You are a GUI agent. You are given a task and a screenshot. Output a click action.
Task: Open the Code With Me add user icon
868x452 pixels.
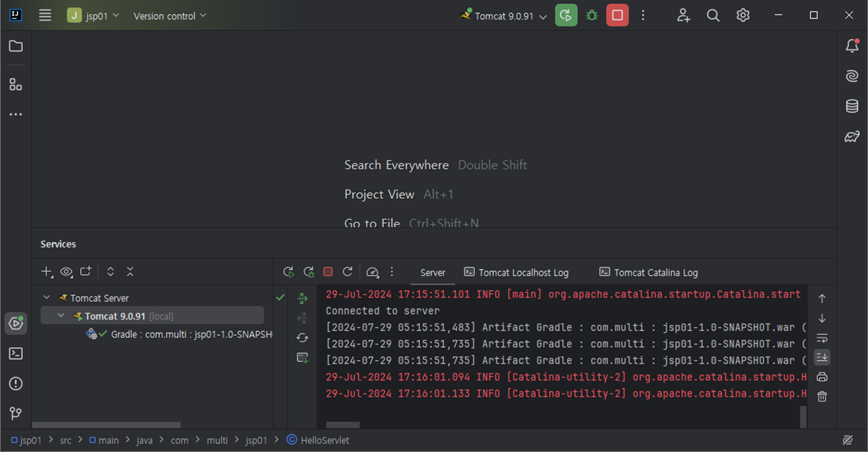tap(683, 15)
